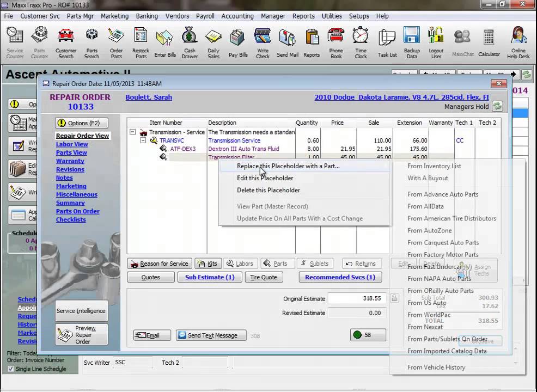Open the Labor View link
This screenshot has width=537, height=392.
tap(72, 144)
